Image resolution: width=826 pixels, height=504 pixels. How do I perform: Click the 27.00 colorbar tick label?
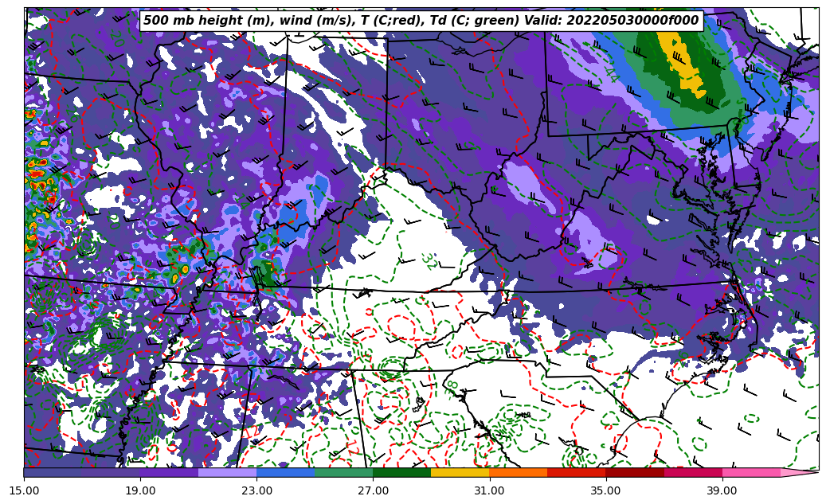373,490
